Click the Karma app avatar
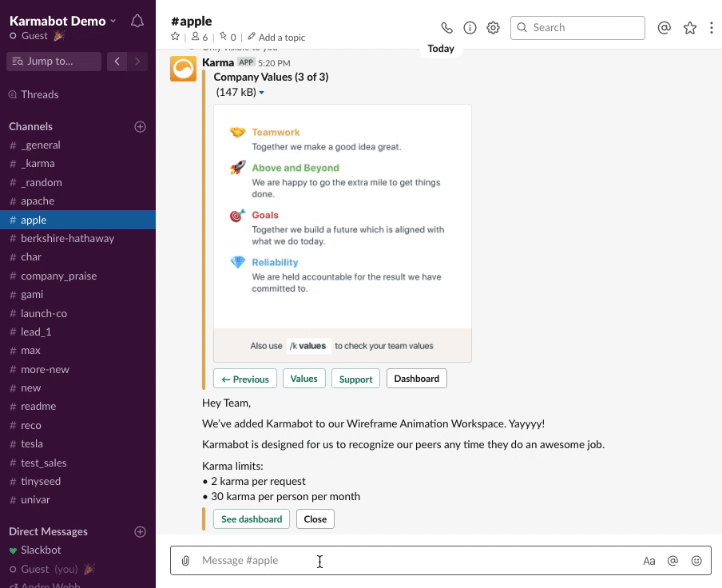722x588 pixels. point(183,69)
